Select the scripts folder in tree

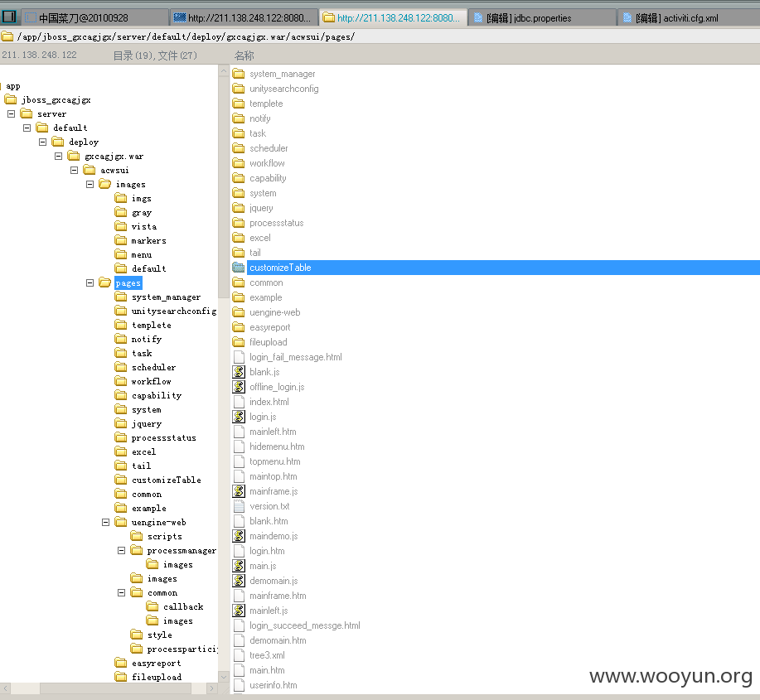(x=165, y=537)
